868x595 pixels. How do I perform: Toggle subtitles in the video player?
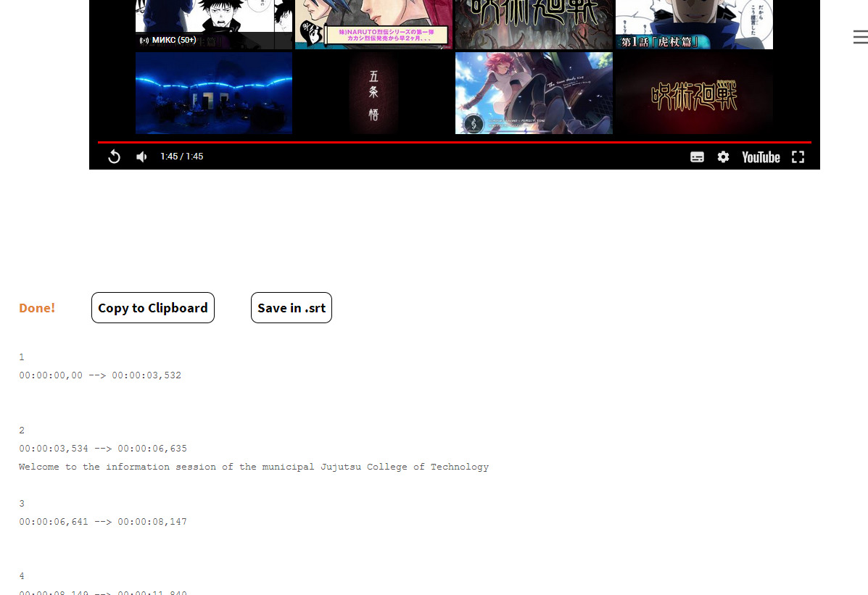point(697,157)
